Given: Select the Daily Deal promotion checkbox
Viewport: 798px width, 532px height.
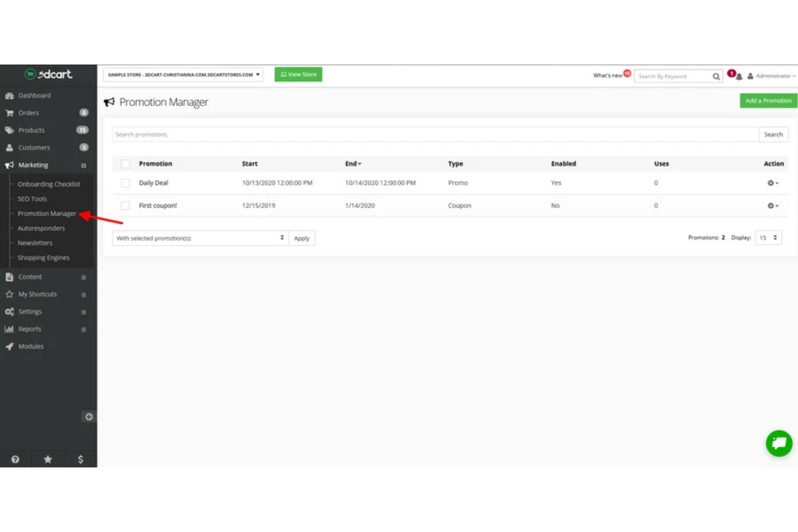Looking at the screenshot, I should point(126,183).
